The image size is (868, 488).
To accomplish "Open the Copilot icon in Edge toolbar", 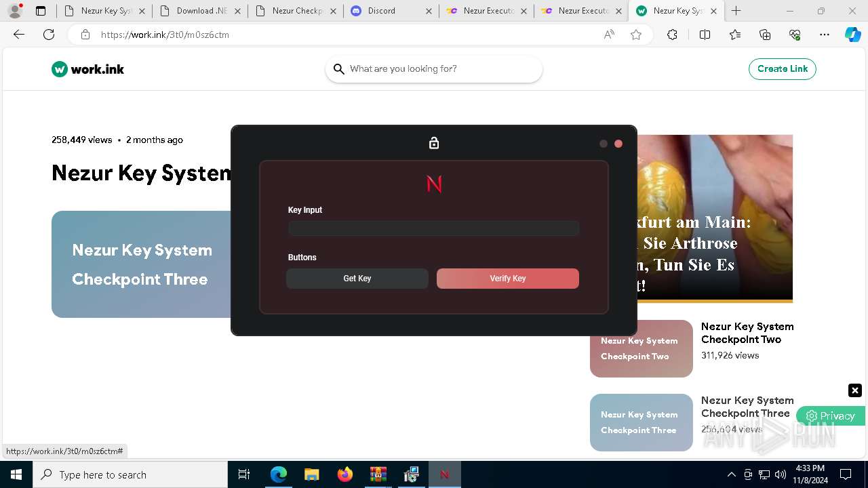I will (x=853, y=35).
